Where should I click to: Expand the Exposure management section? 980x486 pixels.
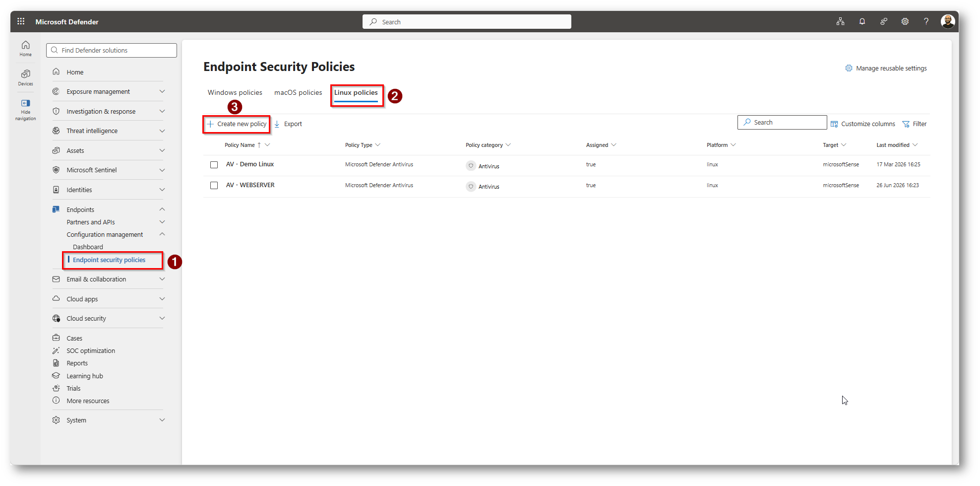[x=162, y=91]
